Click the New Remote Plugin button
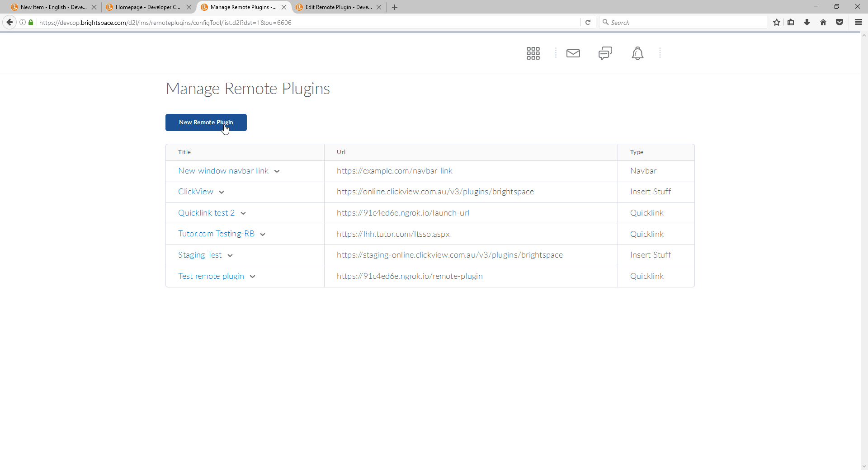This screenshot has width=868, height=470. [206, 122]
